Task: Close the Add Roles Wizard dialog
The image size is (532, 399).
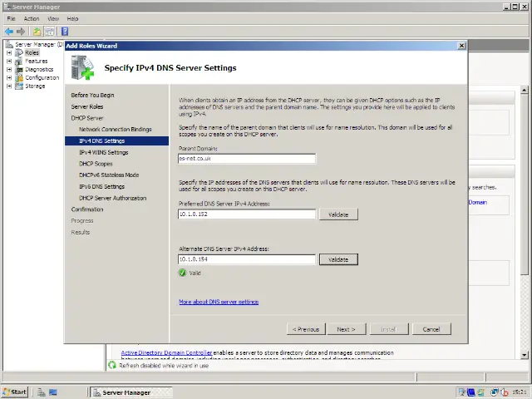Action: click(x=461, y=46)
